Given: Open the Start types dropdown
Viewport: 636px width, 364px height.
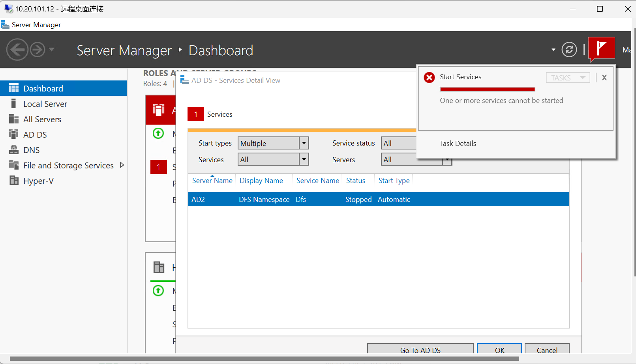Looking at the screenshot, I should click(273, 143).
